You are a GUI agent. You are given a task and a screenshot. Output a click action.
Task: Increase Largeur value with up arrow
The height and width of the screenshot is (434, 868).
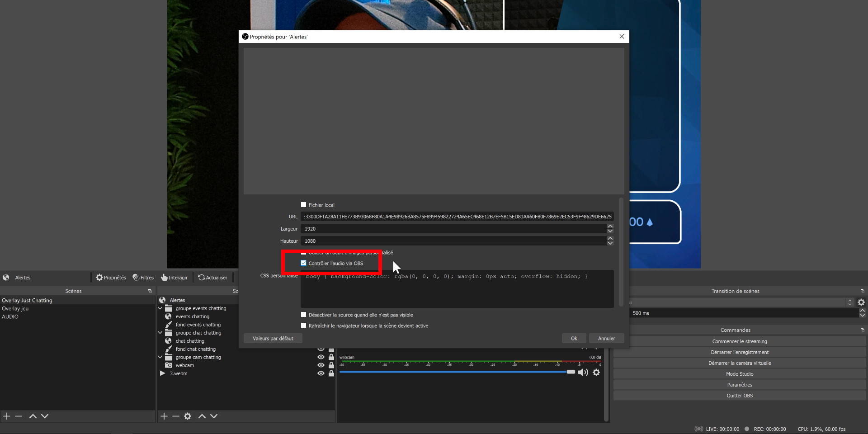(610, 226)
